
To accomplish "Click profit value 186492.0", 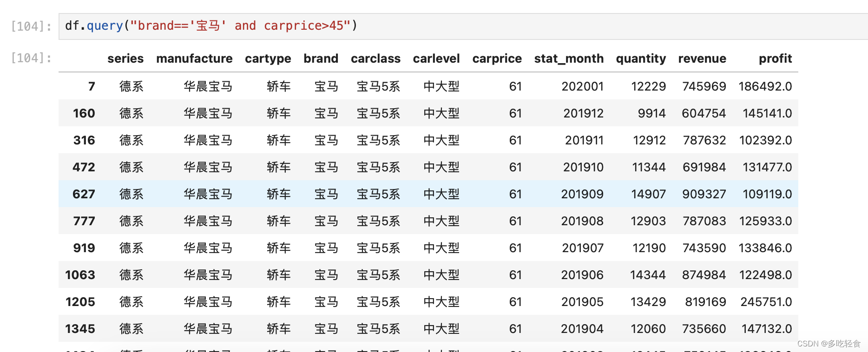I will coord(765,86).
